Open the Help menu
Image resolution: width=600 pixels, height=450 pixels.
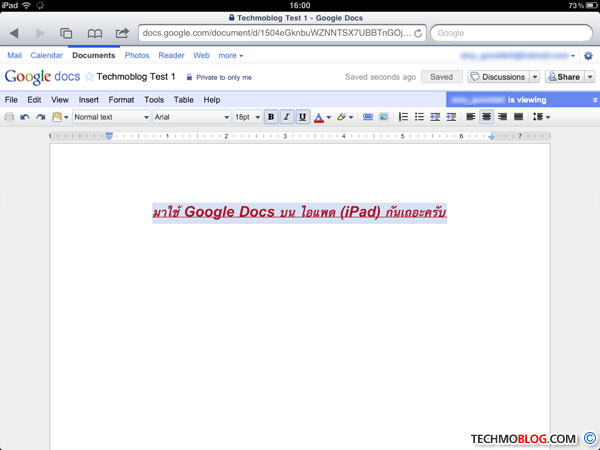(212, 100)
